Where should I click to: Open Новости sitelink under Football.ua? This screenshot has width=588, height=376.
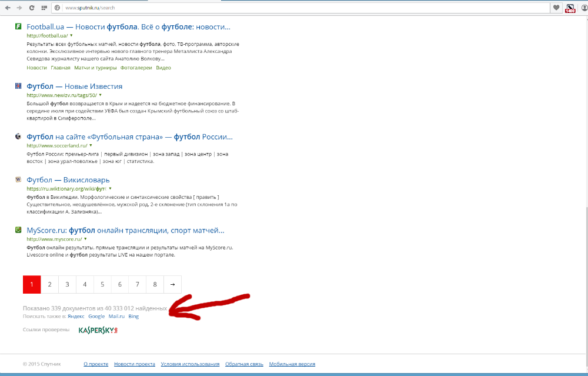point(36,68)
